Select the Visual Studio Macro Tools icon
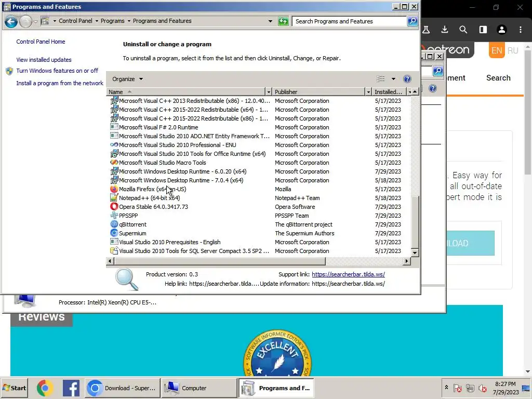The width and height of the screenshot is (532, 399). point(114,163)
